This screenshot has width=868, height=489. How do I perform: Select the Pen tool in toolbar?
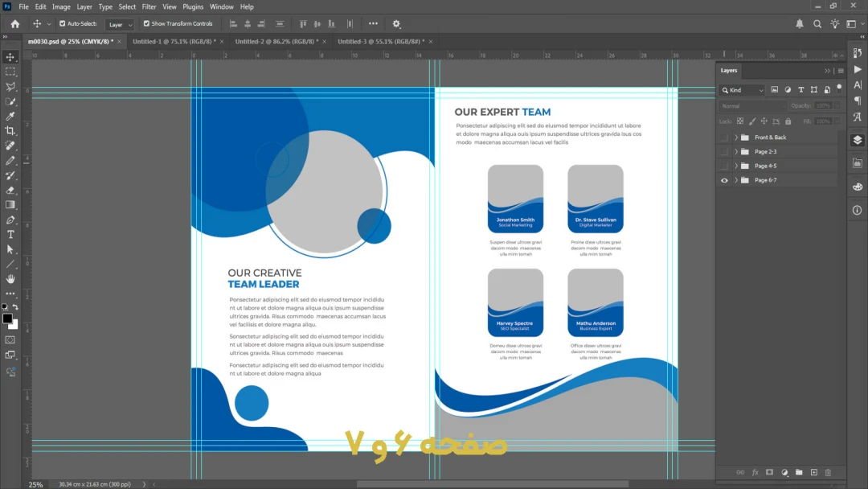(10, 220)
